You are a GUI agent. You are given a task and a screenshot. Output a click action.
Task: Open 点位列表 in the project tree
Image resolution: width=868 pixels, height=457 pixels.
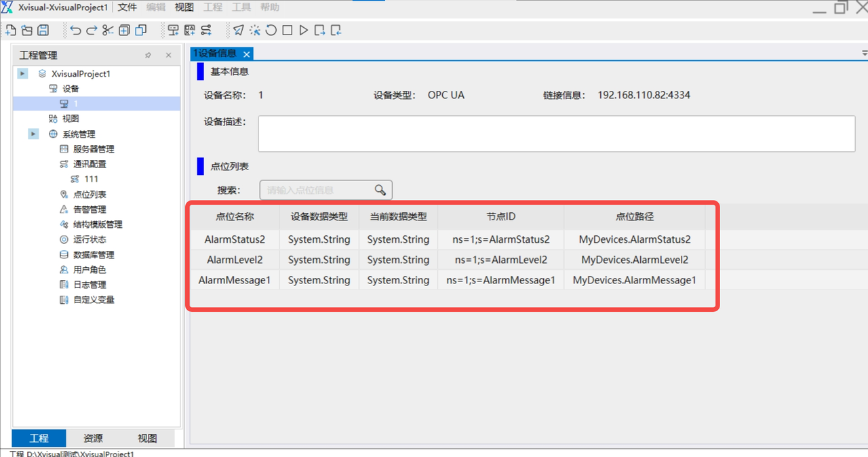90,195
